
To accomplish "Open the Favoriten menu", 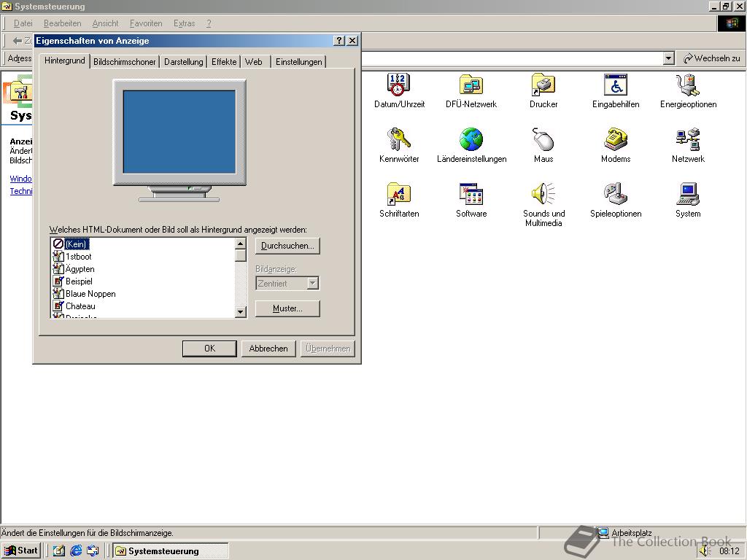I will 146,23.
